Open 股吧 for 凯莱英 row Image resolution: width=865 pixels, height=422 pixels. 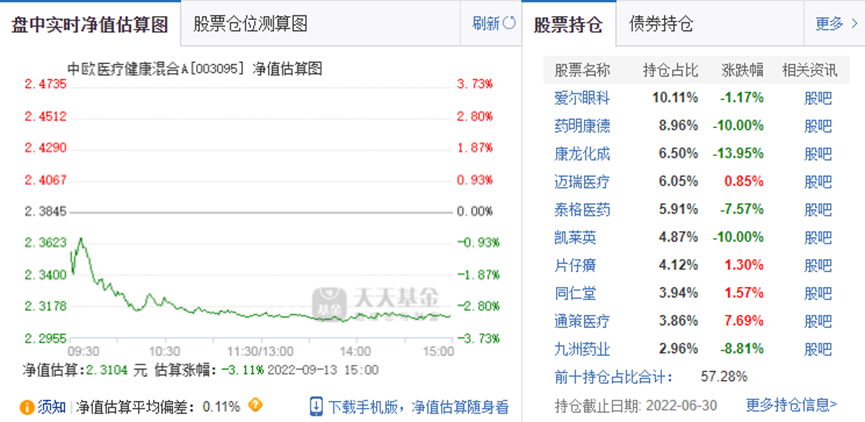[818, 237]
